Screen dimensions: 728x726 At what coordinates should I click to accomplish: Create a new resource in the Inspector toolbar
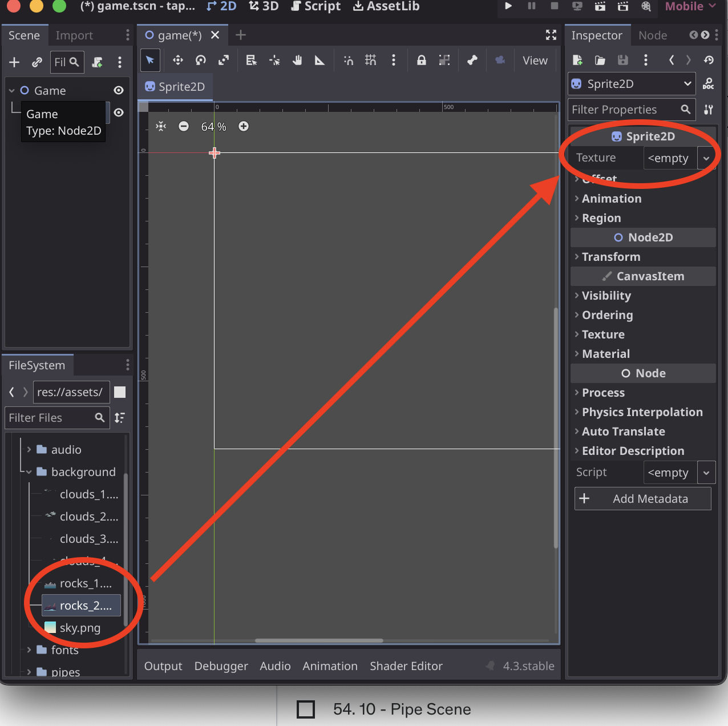577,60
